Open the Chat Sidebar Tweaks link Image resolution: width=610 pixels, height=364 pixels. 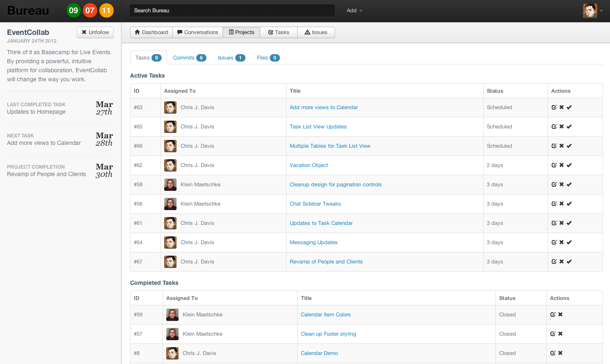pyautogui.click(x=315, y=204)
